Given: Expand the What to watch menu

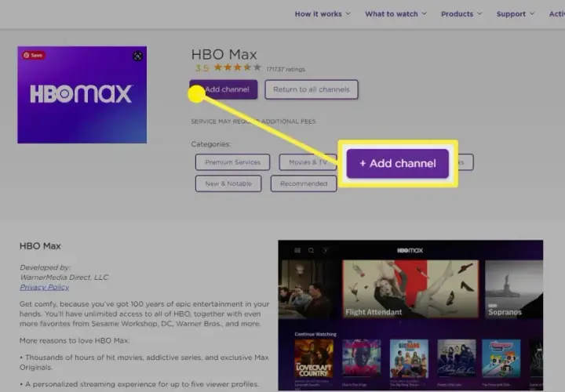Looking at the screenshot, I should click(395, 14).
